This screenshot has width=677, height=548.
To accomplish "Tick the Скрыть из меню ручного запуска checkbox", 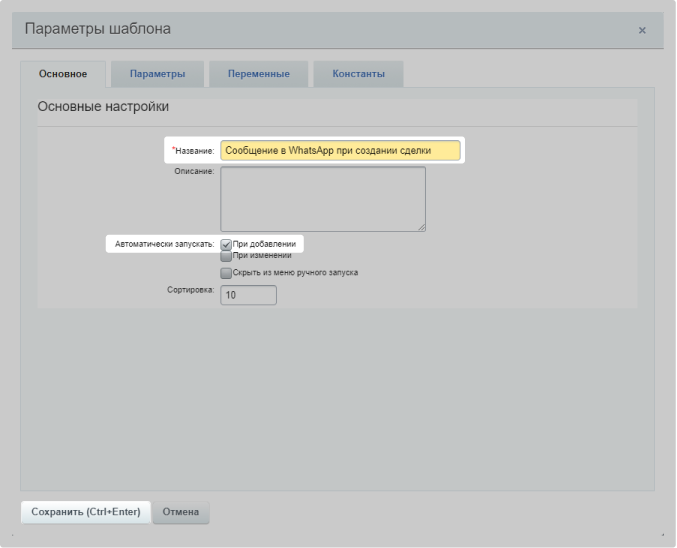I will pos(226,272).
